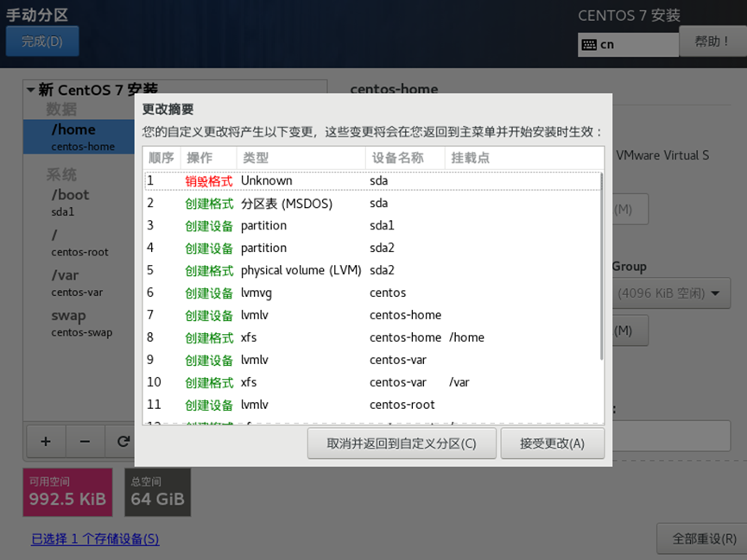Viewport: 747px width, 560px height.
Task: Click the 挂载点 column header
Action: point(524,158)
